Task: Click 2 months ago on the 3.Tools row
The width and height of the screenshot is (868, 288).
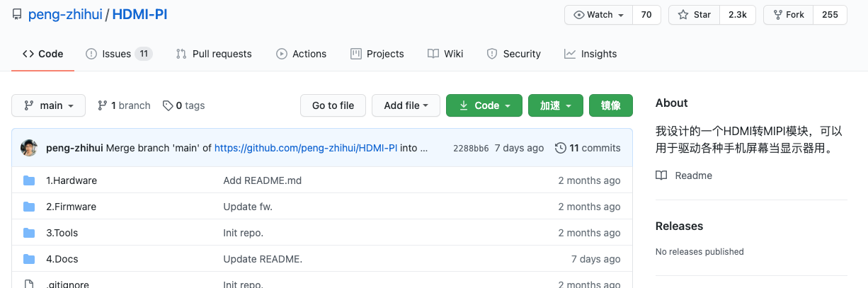Action: pyautogui.click(x=589, y=233)
